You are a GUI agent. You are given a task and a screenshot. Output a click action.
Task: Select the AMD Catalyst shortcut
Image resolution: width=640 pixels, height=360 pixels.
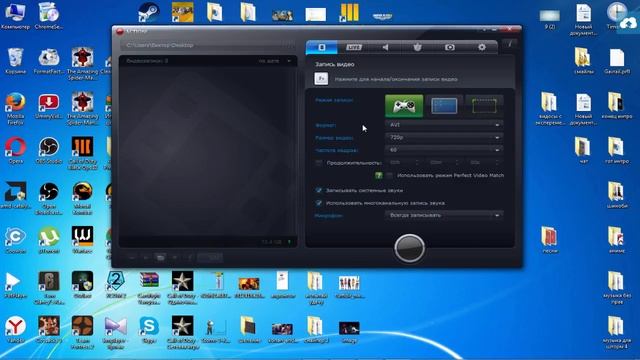pyautogui.click(x=16, y=195)
